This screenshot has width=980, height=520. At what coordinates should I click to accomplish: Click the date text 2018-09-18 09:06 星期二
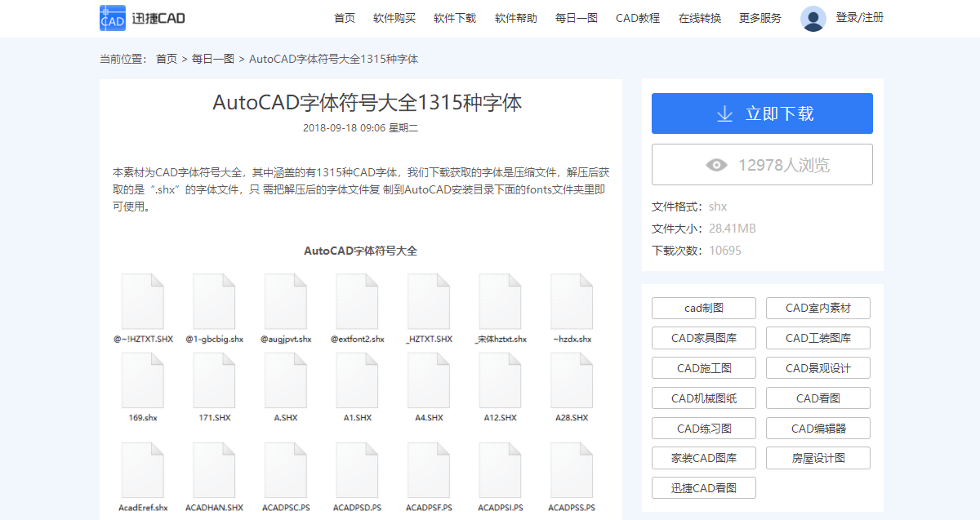pyautogui.click(x=360, y=128)
